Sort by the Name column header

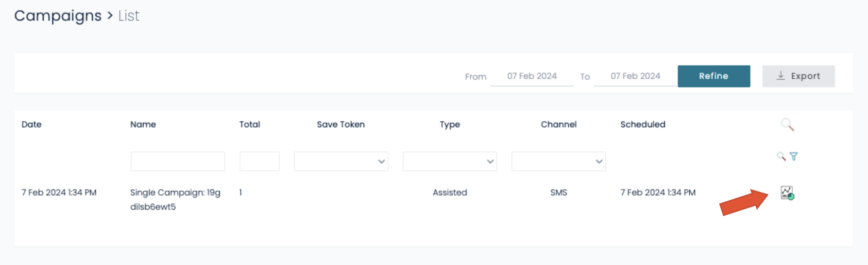143,124
